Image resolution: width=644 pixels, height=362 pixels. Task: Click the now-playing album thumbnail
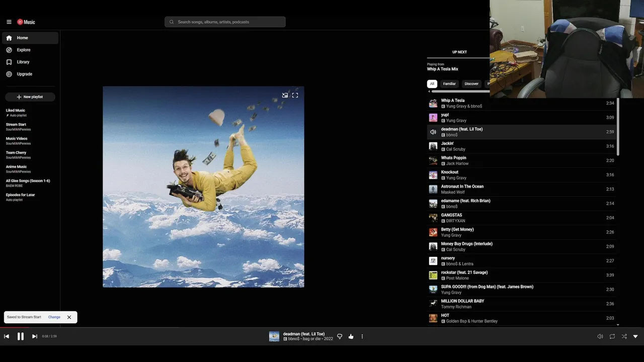[274, 336]
